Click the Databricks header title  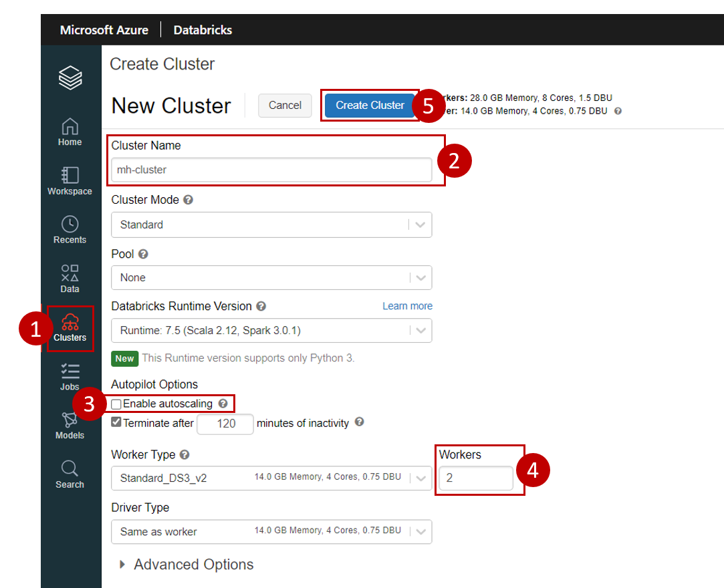(x=203, y=30)
